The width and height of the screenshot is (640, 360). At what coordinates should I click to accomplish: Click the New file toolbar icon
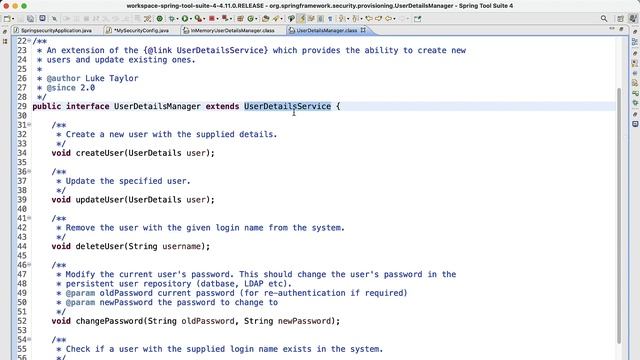7,19
